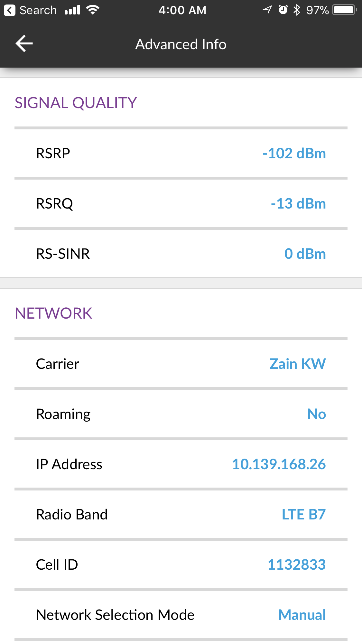Tap the SIGNAL QUALITY section header
This screenshot has width=362, height=644.
point(76,103)
